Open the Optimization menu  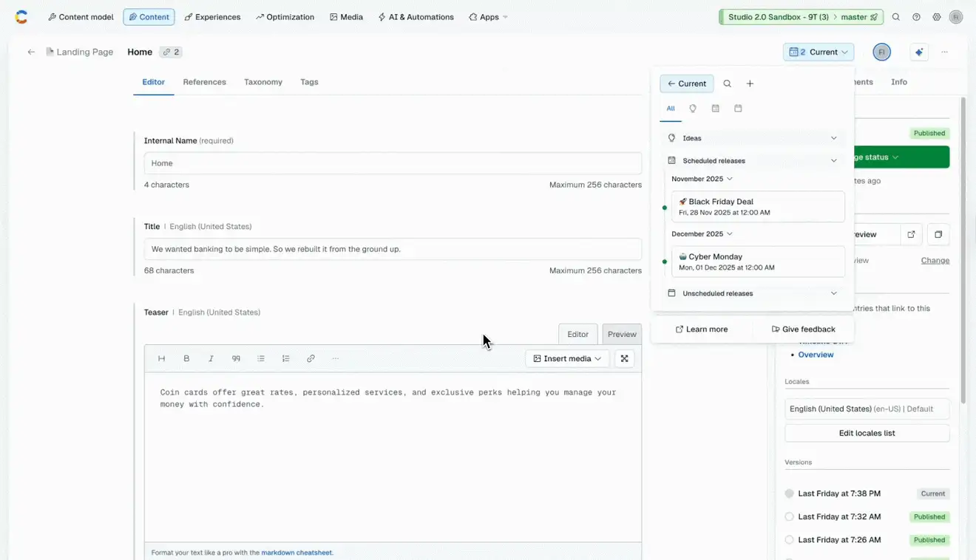click(285, 17)
